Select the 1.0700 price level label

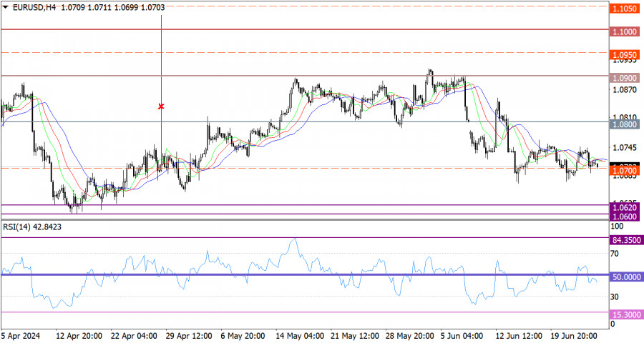(x=624, y=171)
